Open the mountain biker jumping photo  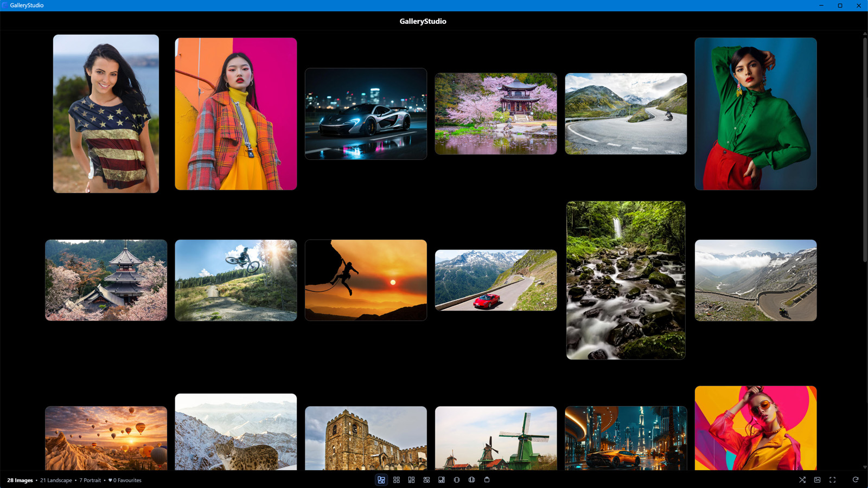(236, 280)
